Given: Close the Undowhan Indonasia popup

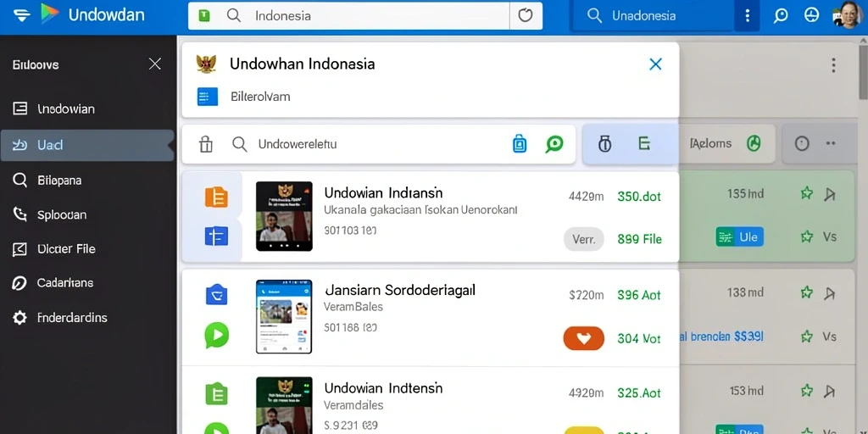Looking at the screenshot, I should [x=655, y=64].
